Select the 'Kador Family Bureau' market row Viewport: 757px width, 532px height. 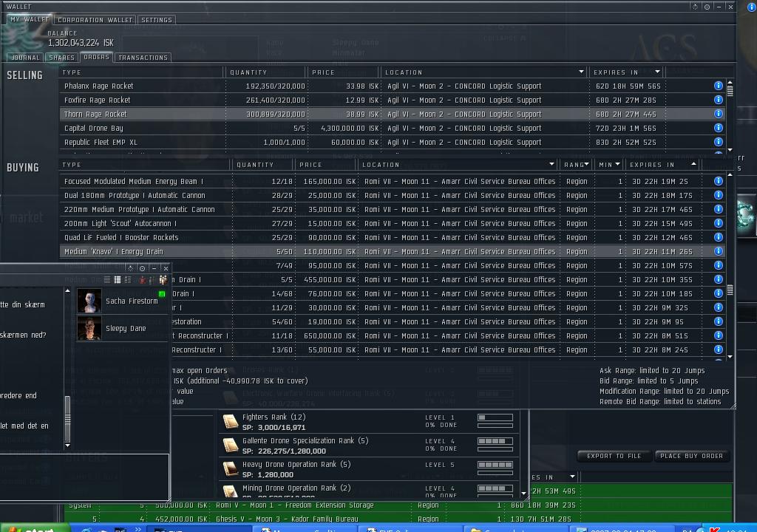click(398, 519)
